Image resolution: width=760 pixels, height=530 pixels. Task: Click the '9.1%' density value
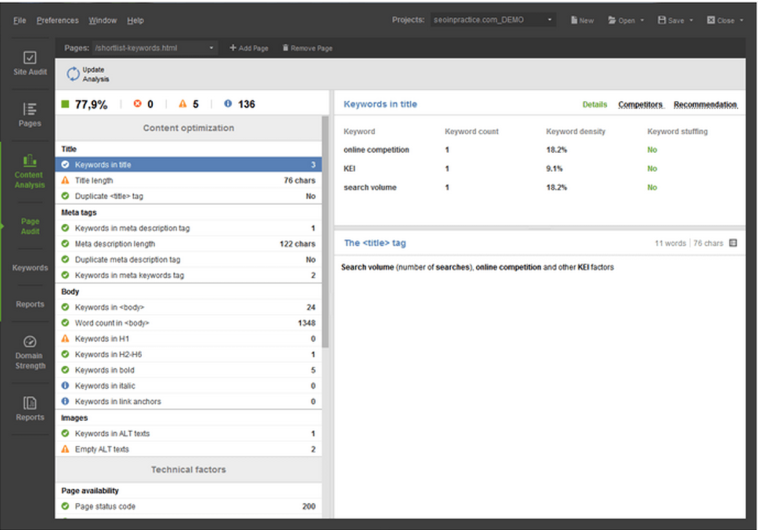pos(554,168)
